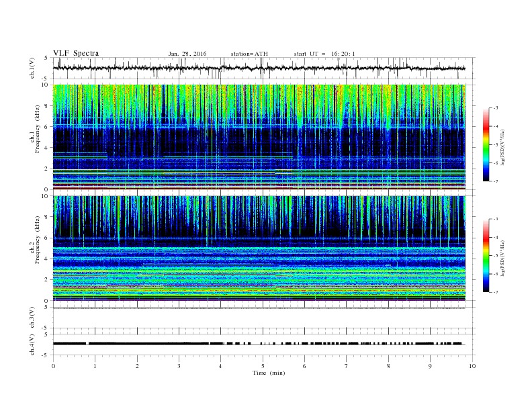
Task: Click the date 'Jan. 28, 2016'
Action: click(187, 54)
